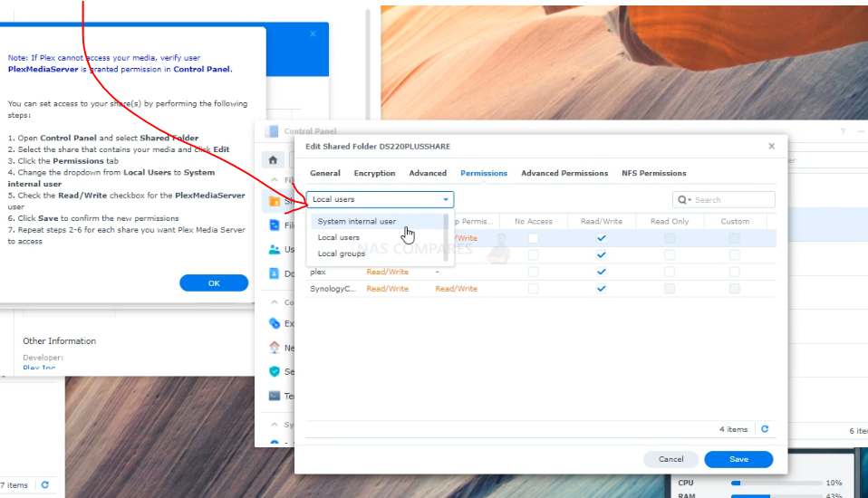Switch to the General tab
868x498 pixels.
pos(325,173)
